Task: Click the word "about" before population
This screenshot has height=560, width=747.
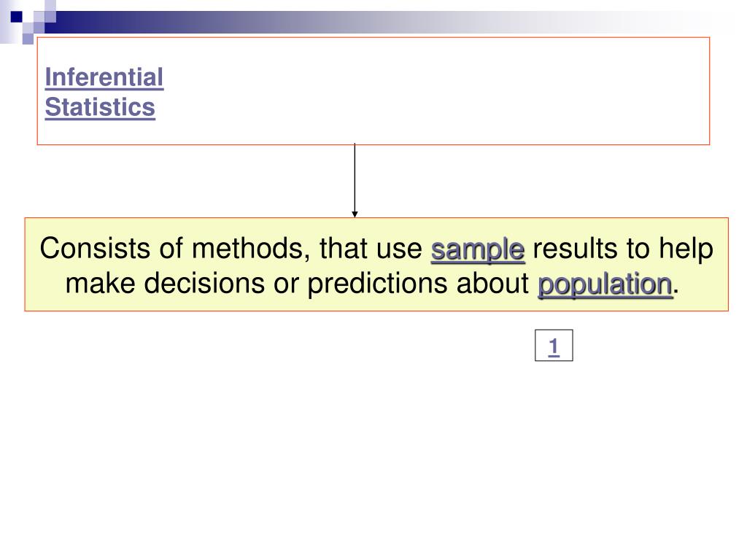Action: [x=492, y=284]
